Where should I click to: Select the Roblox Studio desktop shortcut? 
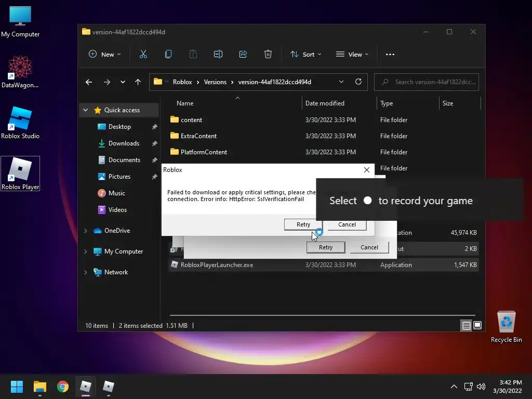(20, 123)
